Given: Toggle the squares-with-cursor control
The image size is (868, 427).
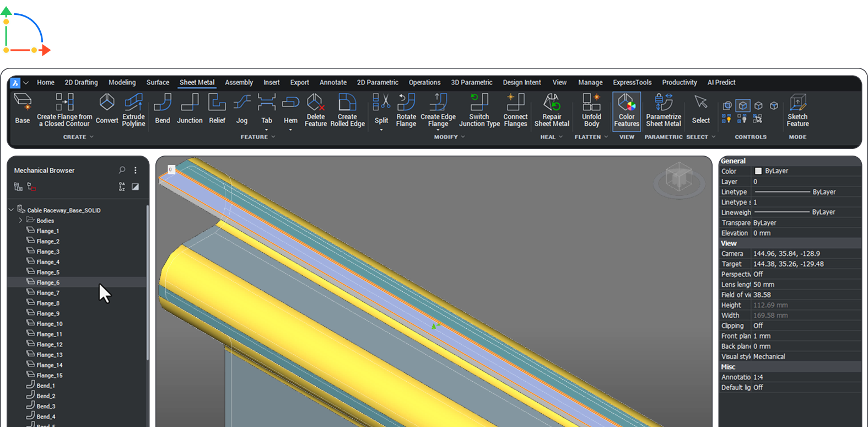Looking at the screenshot, I should [758, 119].
